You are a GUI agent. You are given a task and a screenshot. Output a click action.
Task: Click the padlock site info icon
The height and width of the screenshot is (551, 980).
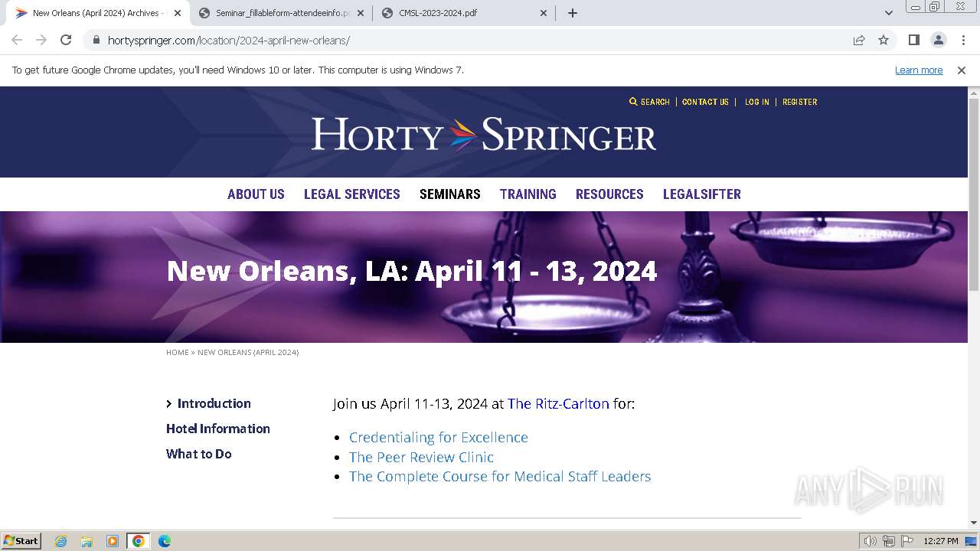click(x=96, y=41)
